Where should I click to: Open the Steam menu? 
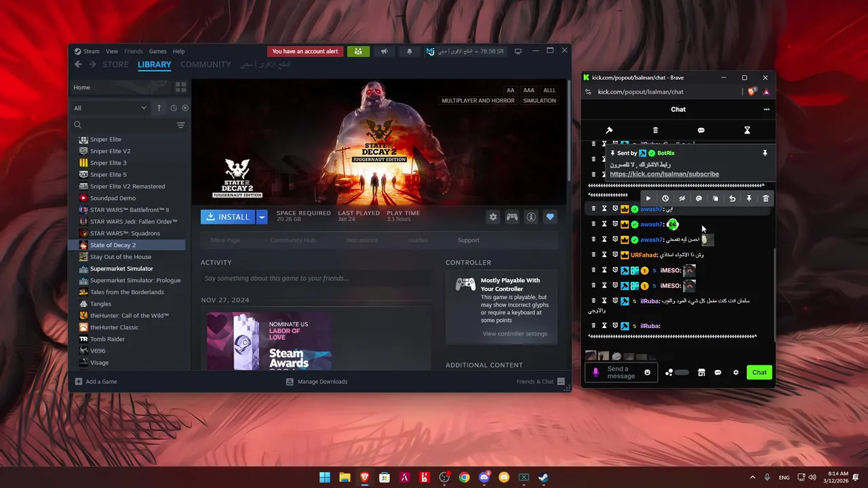click(91, 52)
